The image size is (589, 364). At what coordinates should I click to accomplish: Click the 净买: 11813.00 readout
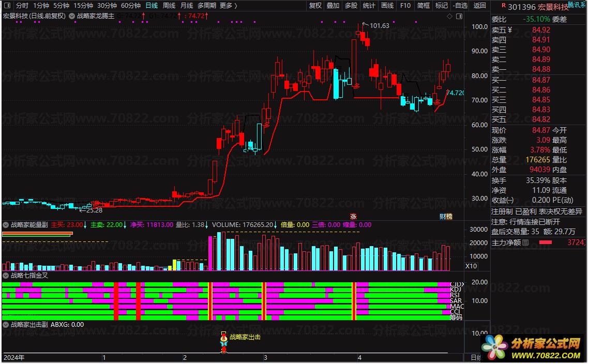(152, 225)
